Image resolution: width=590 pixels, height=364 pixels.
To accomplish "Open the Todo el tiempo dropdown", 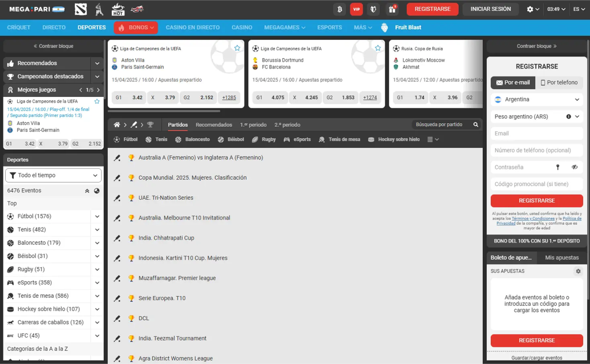I will point(54,175).
